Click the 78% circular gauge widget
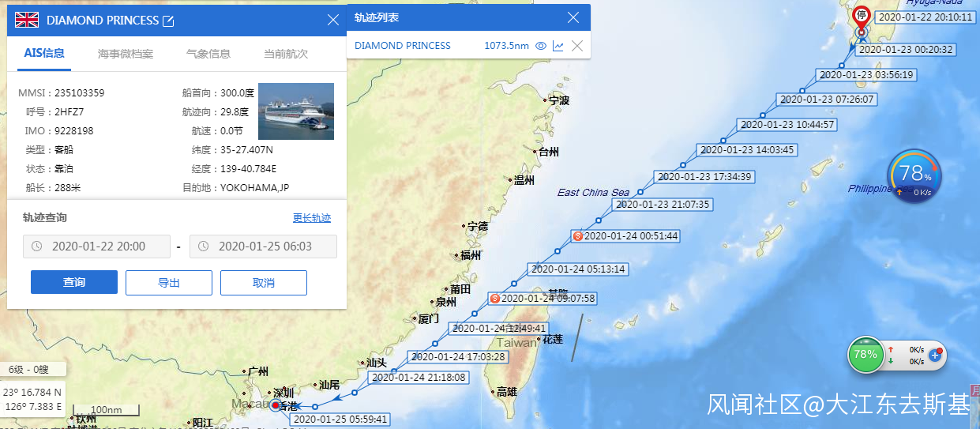The height and width of the screenshot is (429, 980). (x=914, y=177)
